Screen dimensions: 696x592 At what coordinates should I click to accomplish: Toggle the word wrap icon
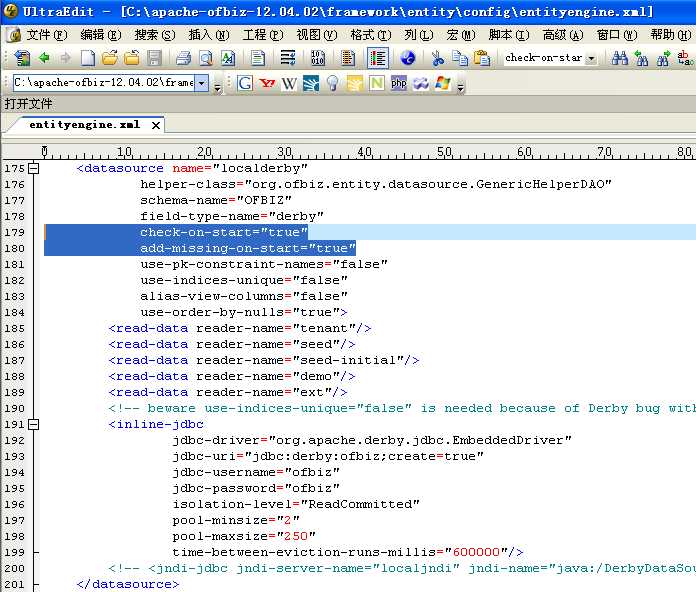(x=288, y=58)
